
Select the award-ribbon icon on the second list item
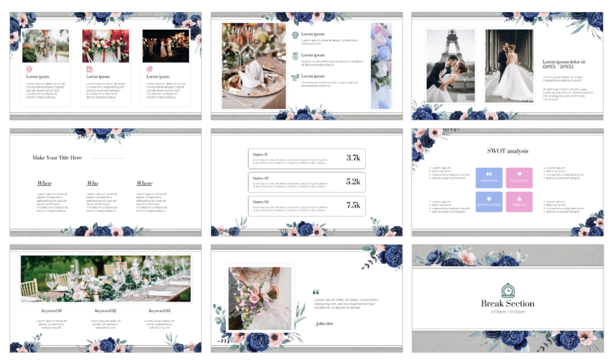point(294,56)
